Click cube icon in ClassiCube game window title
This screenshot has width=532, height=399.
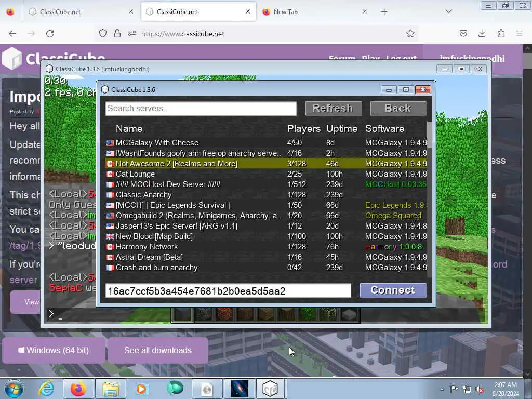(49, 69)
